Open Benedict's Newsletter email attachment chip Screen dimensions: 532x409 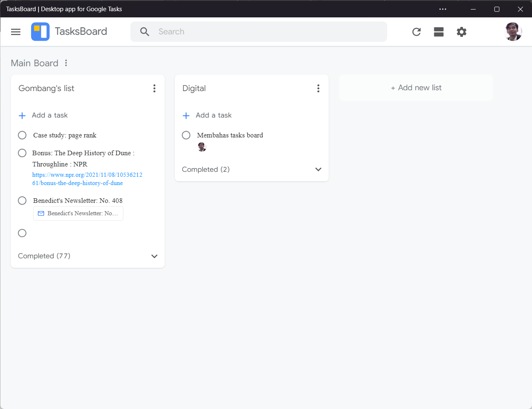(78, 214)
